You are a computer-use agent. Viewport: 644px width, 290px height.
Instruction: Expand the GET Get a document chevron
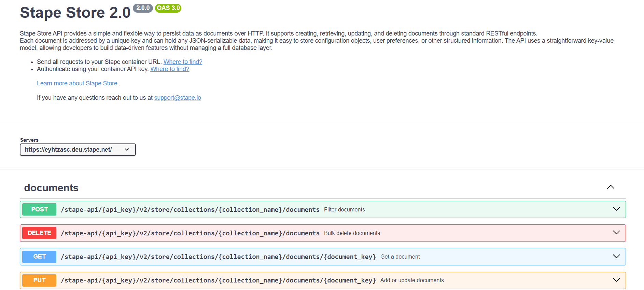[616, 256]
